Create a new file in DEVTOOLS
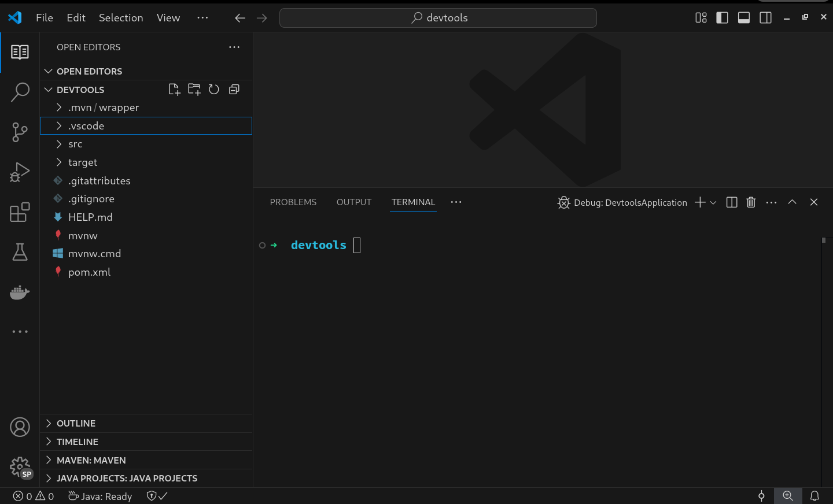 174,90
